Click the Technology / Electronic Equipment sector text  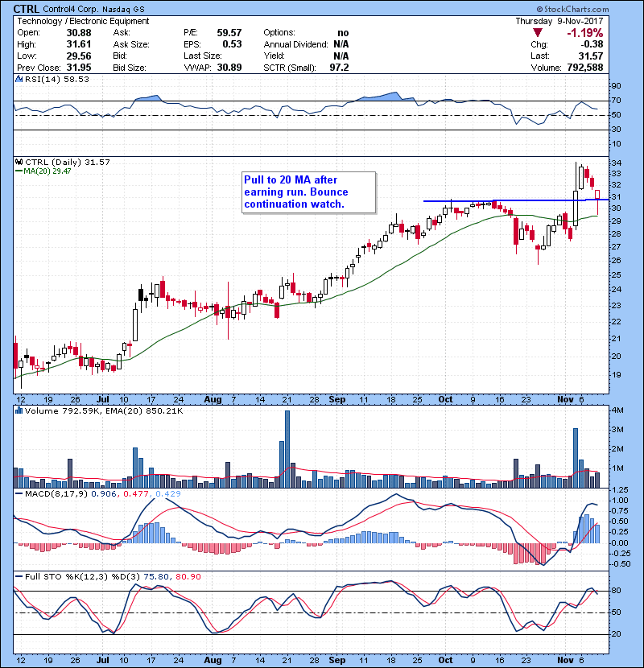83,21
